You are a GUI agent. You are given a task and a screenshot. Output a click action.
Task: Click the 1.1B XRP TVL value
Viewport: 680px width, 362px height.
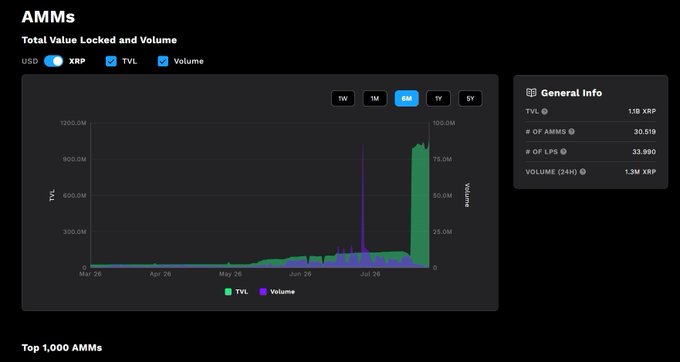642,111
